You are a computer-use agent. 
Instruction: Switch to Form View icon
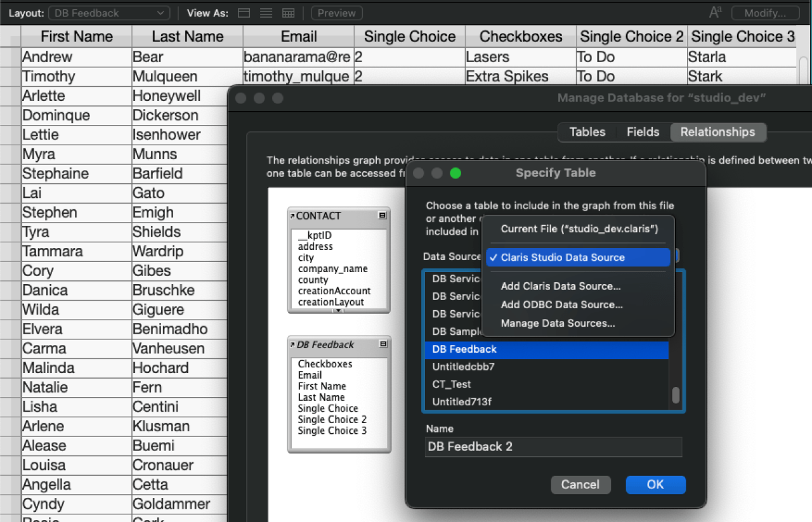pyautogui.click(x=244, y=13)
